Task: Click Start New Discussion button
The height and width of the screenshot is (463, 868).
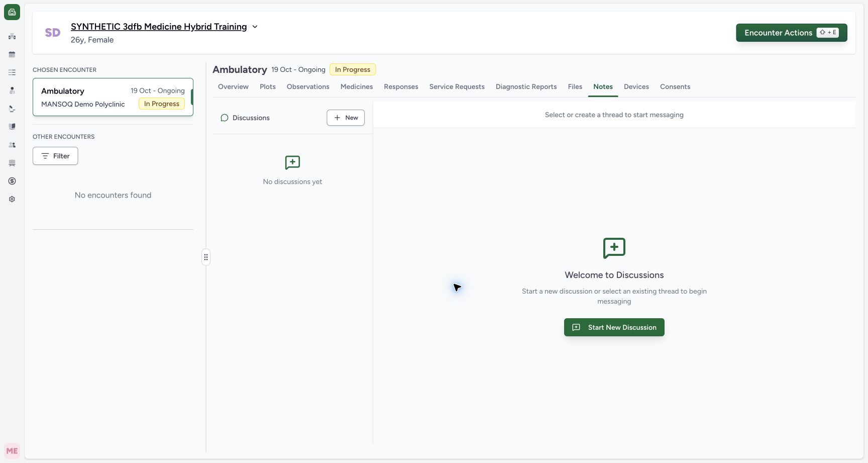Action: coord(614,327)
